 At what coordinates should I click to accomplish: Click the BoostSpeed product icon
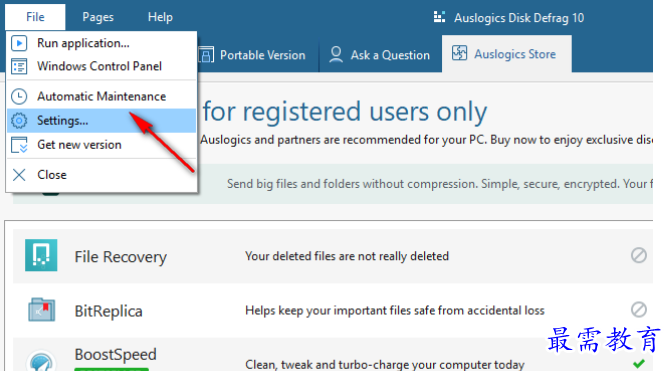click(41, 361)
